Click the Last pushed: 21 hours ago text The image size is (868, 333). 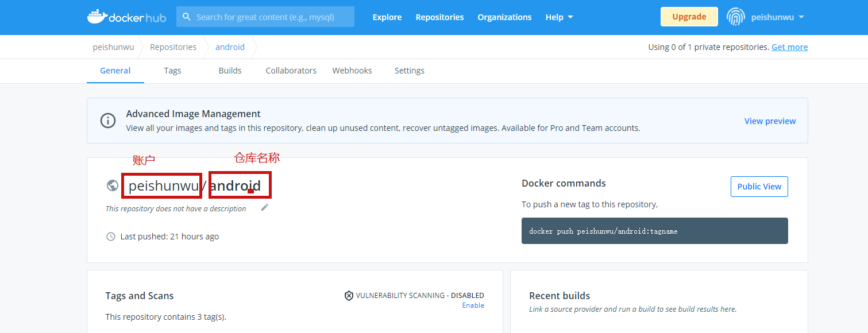[x=169, y=237]
